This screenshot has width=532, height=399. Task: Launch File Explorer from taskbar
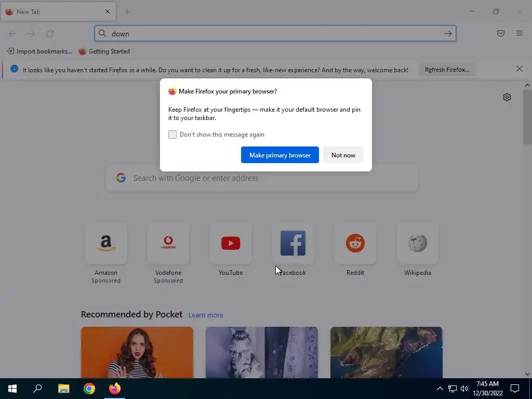(x=63, y=389)
